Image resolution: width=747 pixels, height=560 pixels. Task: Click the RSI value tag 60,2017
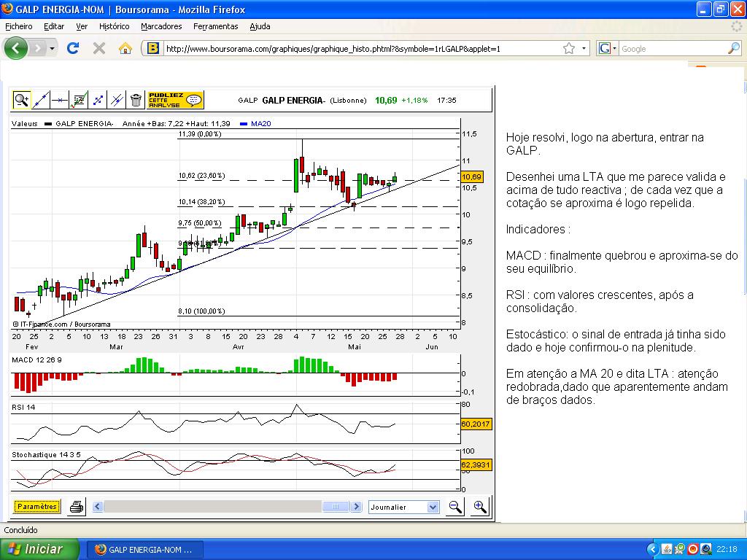(476, 424)
